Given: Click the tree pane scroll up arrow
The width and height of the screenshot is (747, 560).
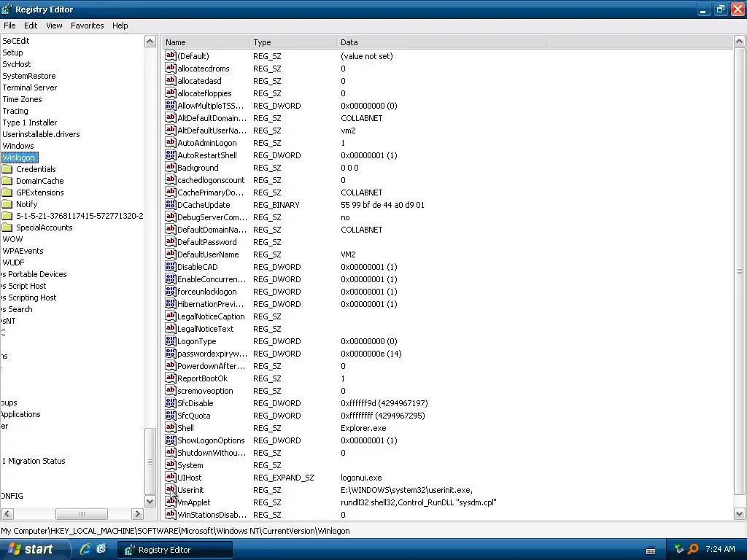Looking at the screenshot, I should click(150, 42).
